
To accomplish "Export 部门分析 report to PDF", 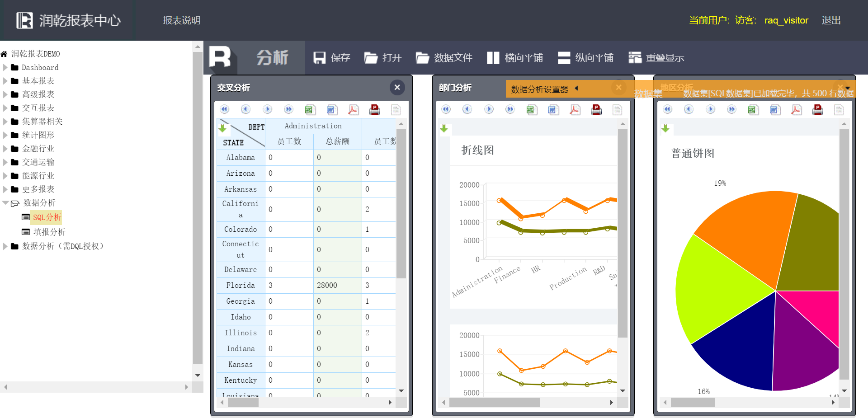I will 575,109.
